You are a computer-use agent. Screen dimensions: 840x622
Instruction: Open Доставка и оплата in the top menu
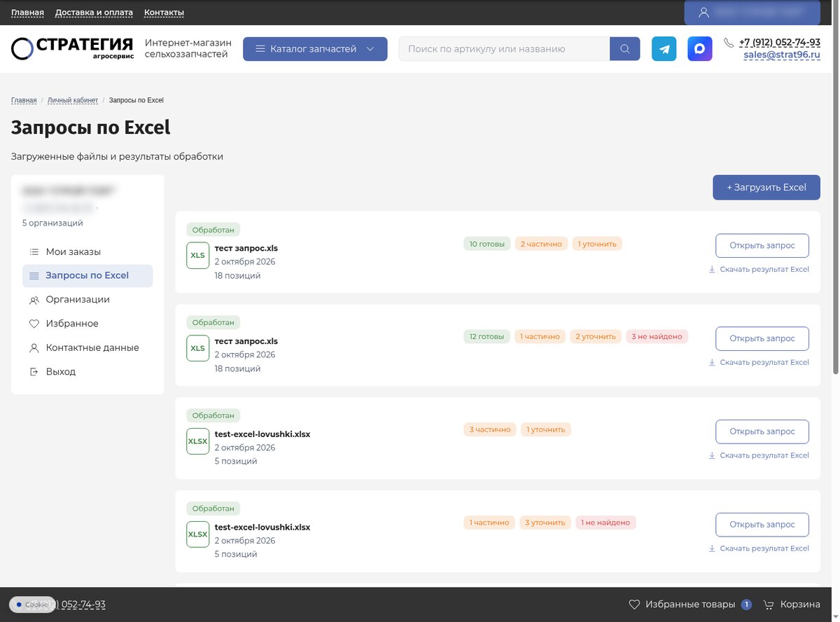click(x=94, y=13)
